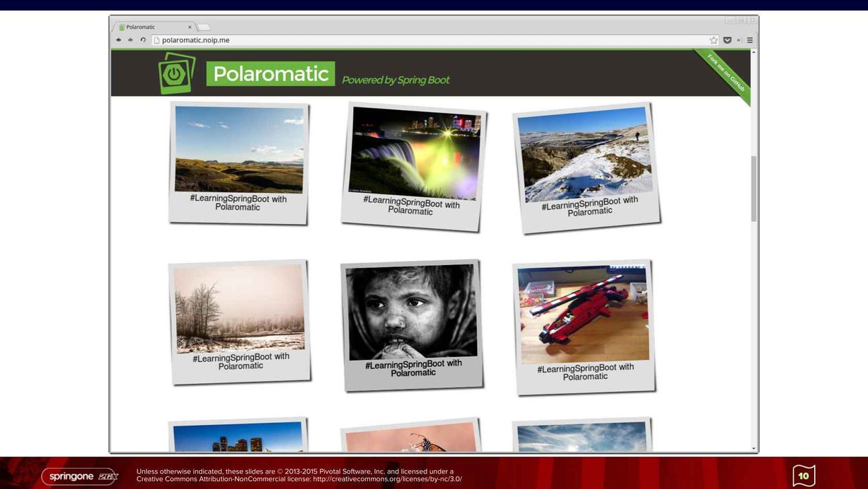Select caption under the LEGO helicopter photo

[586, 372]
